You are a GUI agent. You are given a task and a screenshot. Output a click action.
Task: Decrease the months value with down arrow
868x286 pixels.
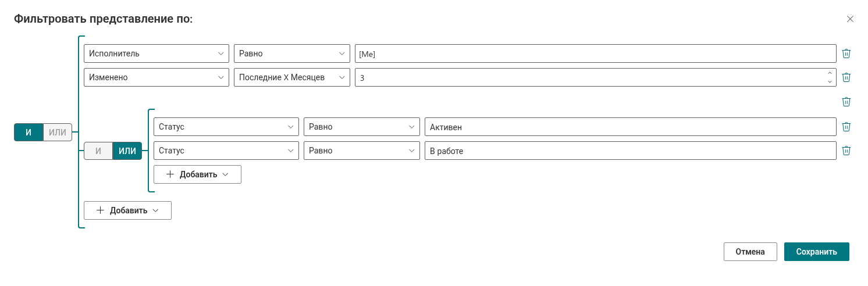830,81
